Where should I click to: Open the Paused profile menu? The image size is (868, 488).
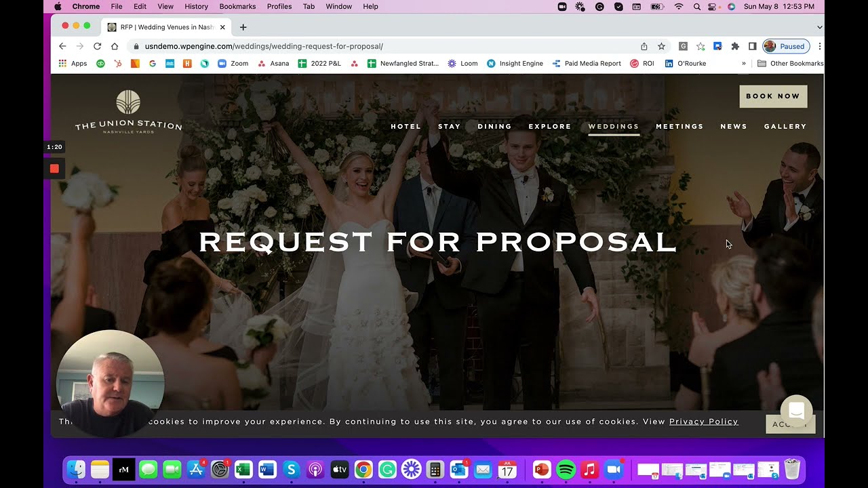click(786, 46)
